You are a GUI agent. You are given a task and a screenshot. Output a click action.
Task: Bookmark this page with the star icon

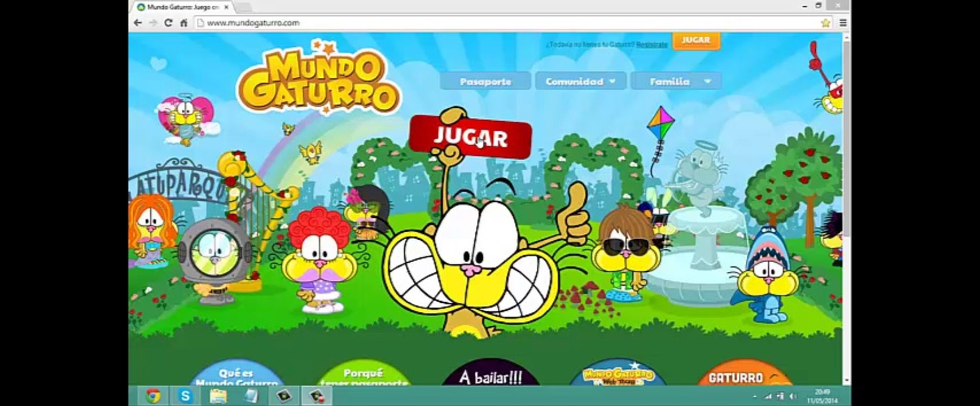tap(825, 23)
